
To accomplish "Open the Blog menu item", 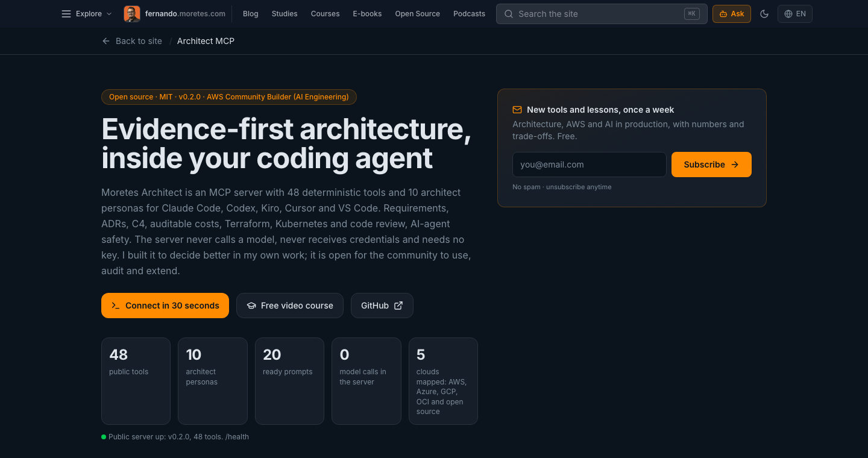I will click(251, 14).
